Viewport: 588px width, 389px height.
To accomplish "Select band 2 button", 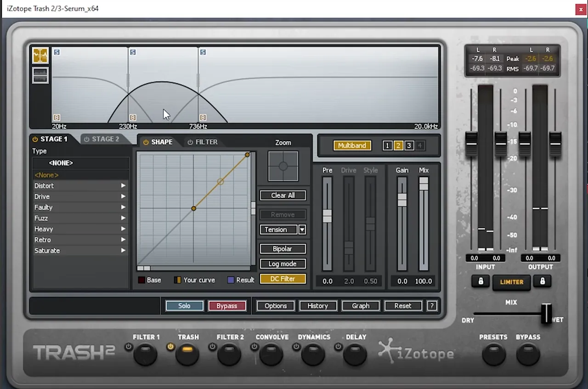I will pyautogui.click(x=398, y=146).
